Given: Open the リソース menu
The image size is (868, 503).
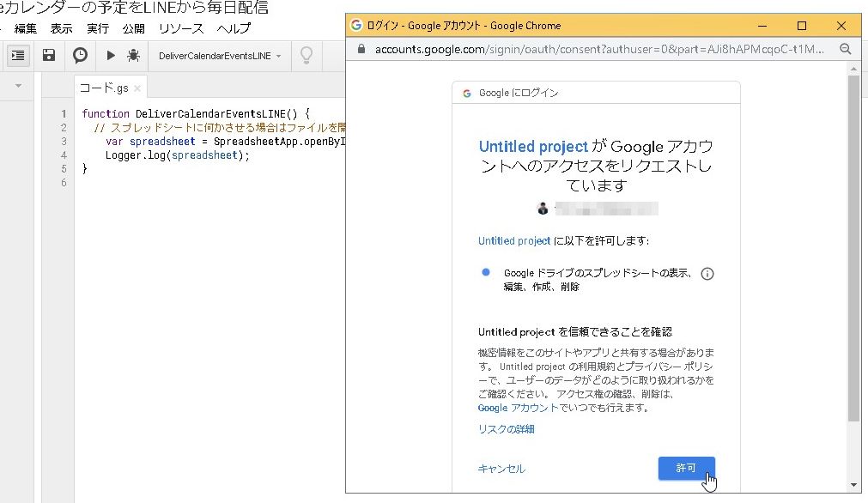Looking at the screenshot, I should (x=180, y=28).
